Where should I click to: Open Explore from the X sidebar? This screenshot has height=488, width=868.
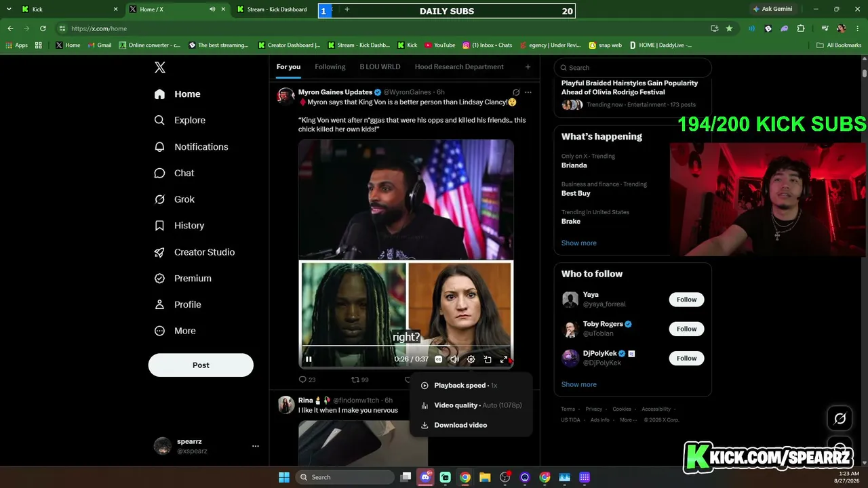click(180, 120)
